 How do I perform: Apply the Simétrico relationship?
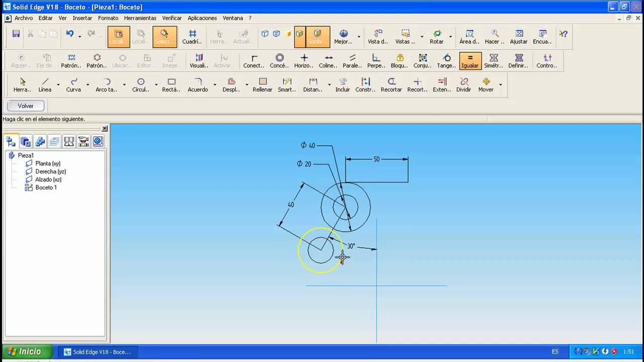[x=494, y=61]
